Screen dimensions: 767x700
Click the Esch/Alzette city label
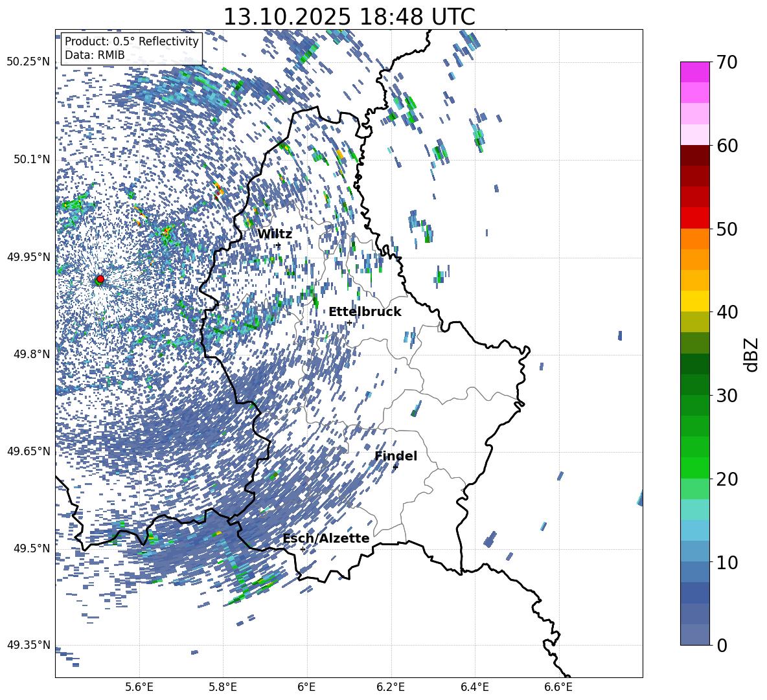[x=326, y=538]
